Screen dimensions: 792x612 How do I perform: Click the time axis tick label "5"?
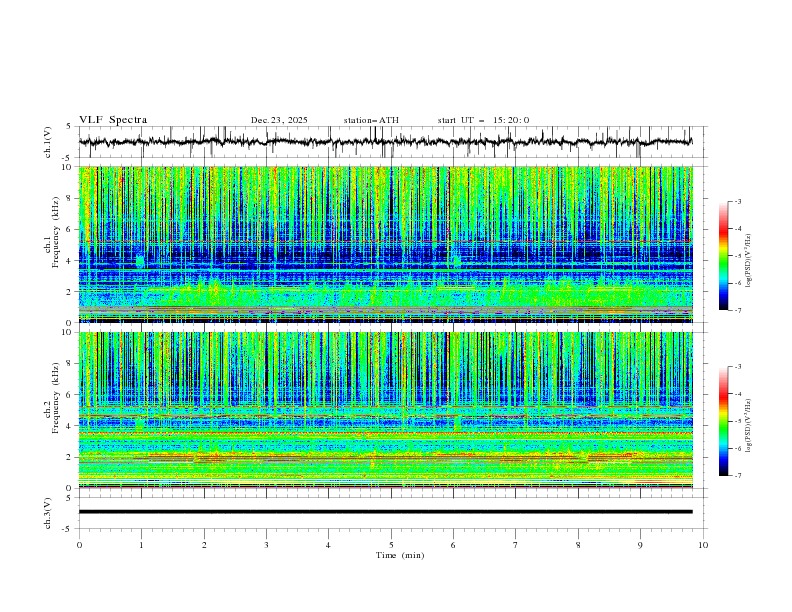pyautogui.click(x=391, y=545)
